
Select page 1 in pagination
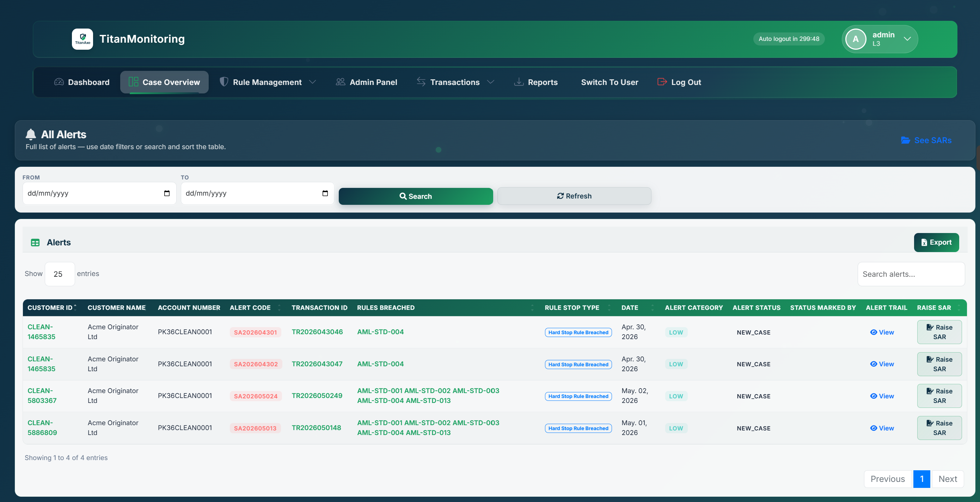coord(922,479)
